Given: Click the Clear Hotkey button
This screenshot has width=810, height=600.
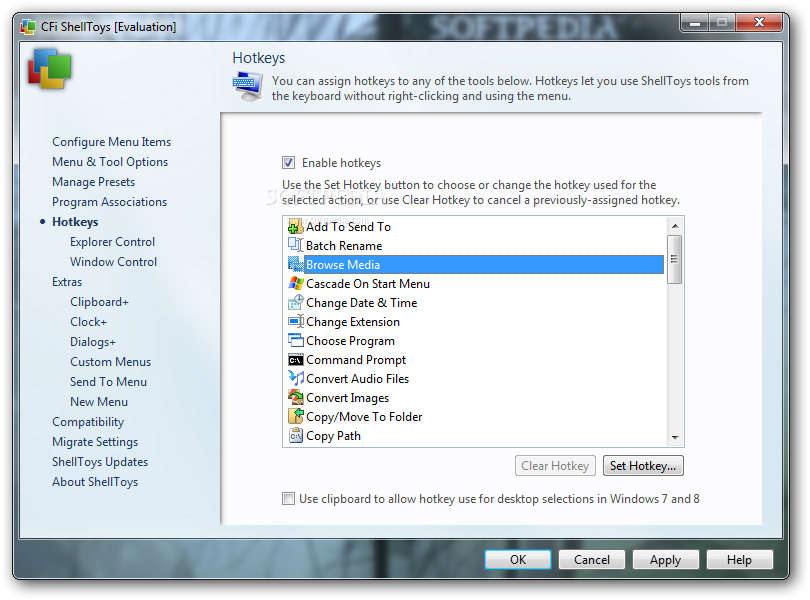Looking at the screenshot, I should click(555, 466).
